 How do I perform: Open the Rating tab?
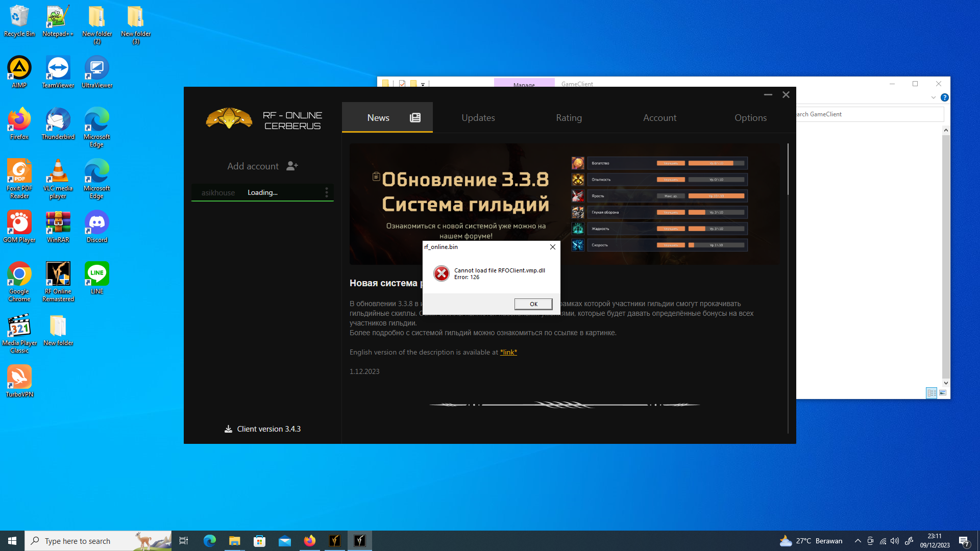(x=569, y=117)
